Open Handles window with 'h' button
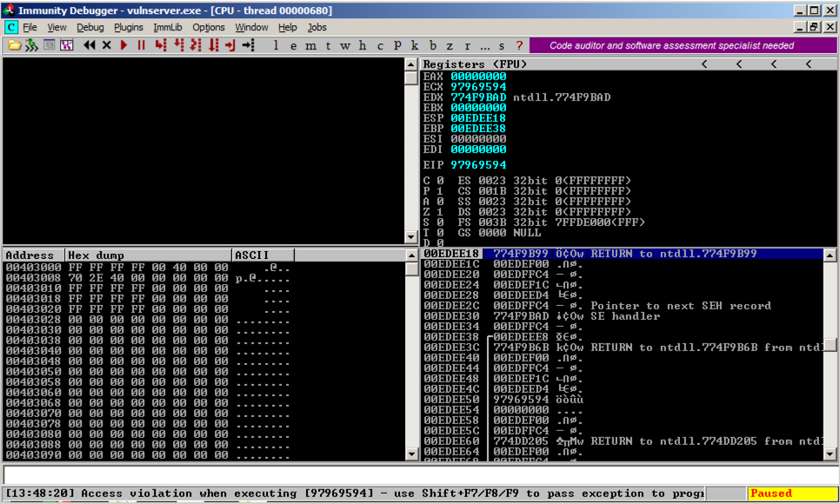 tap(363, 45)
